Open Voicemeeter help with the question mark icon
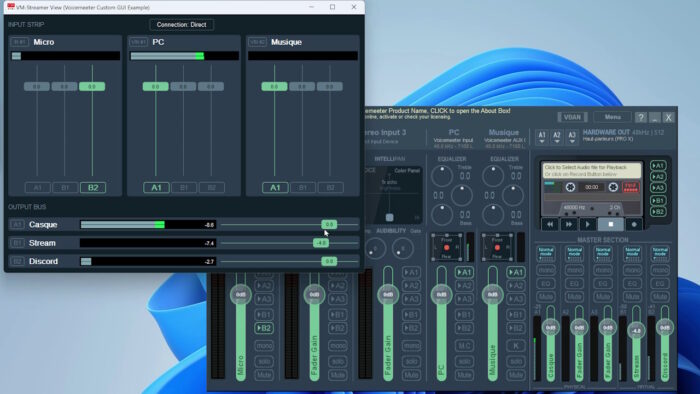Viewport: 700px width, 394px height. (641, 117)
